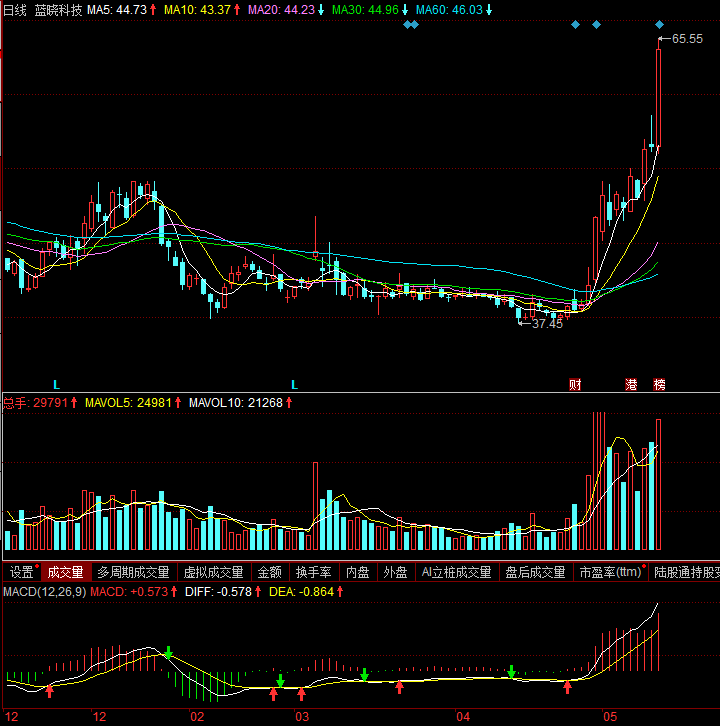720x726 pixels.
Task: Select the 成交量 volume tab
Action: (66, 573)
